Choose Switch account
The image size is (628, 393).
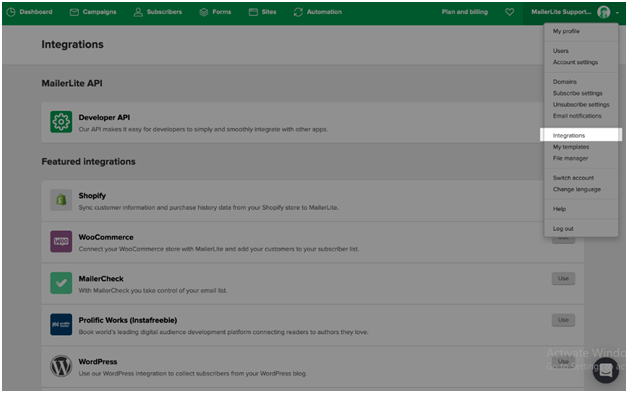tap(573, 178)
